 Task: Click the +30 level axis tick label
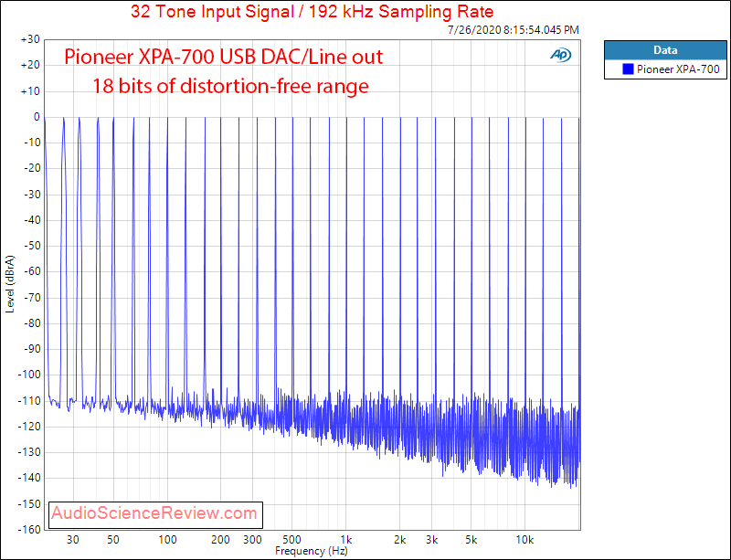click(30, 39)
